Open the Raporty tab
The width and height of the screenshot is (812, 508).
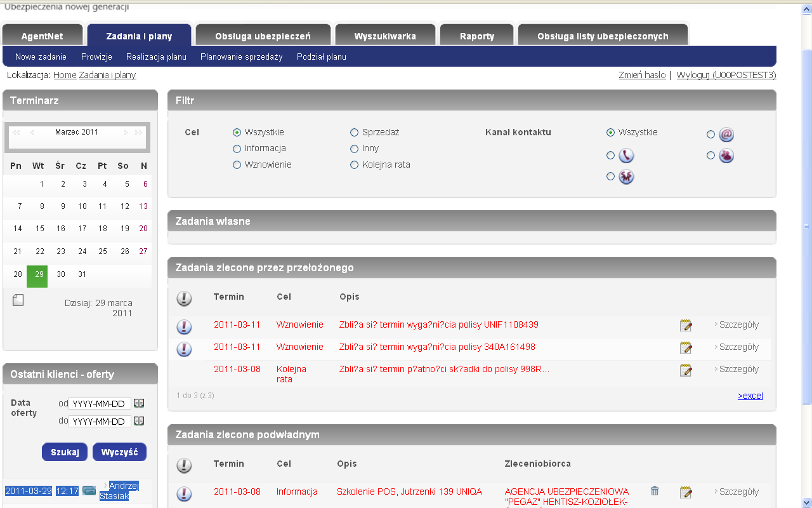(x=477, y=36)
